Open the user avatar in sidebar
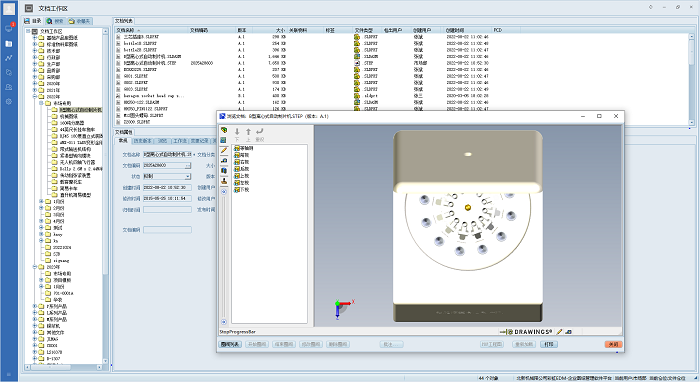 (9, 8)
